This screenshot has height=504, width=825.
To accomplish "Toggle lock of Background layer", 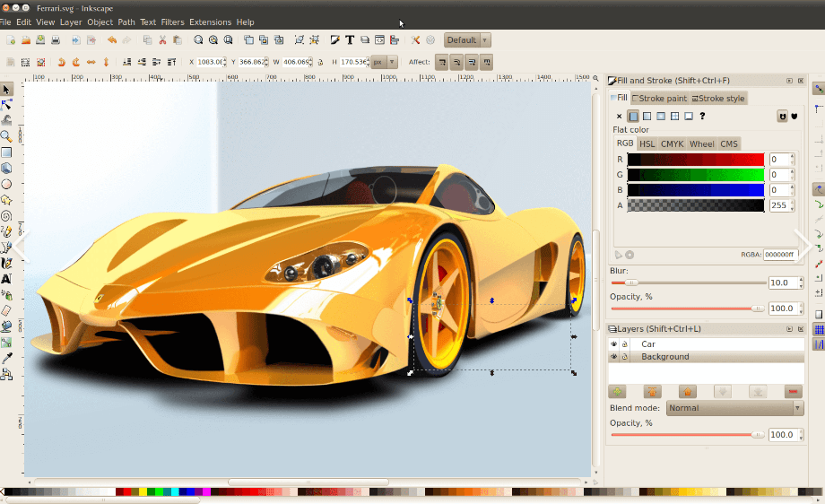I will (624, 357).
